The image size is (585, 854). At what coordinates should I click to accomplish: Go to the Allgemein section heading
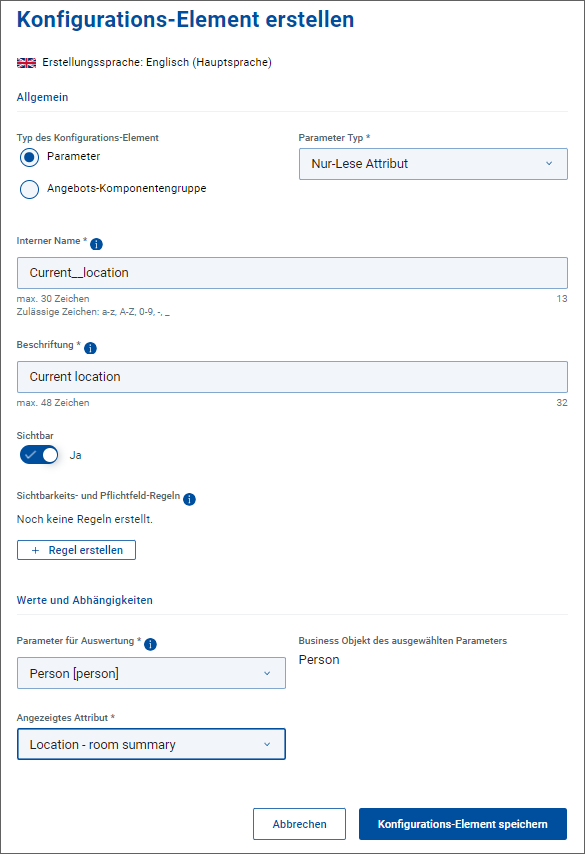point(42,97)
